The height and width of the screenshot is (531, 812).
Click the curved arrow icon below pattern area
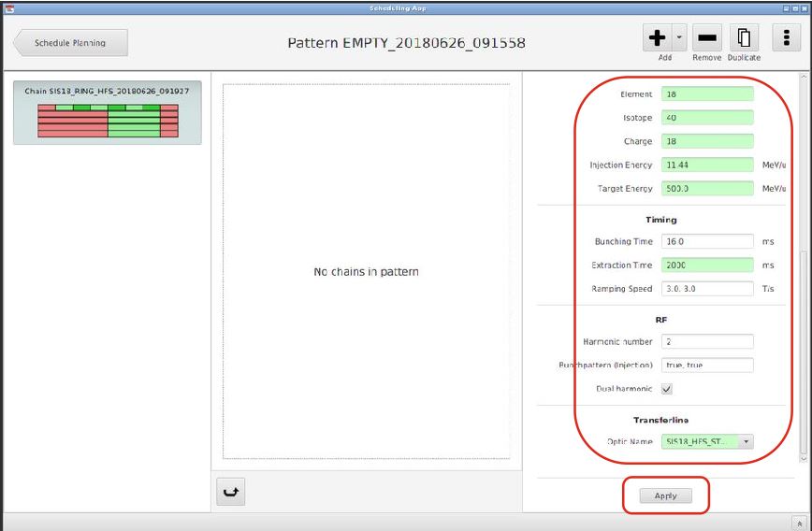pyautogui.click(x=230, y=493)
